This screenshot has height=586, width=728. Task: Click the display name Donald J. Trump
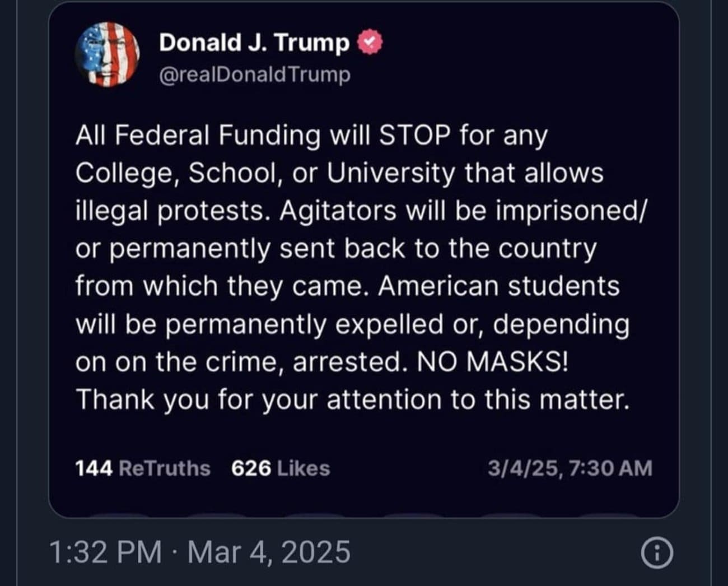254,43
